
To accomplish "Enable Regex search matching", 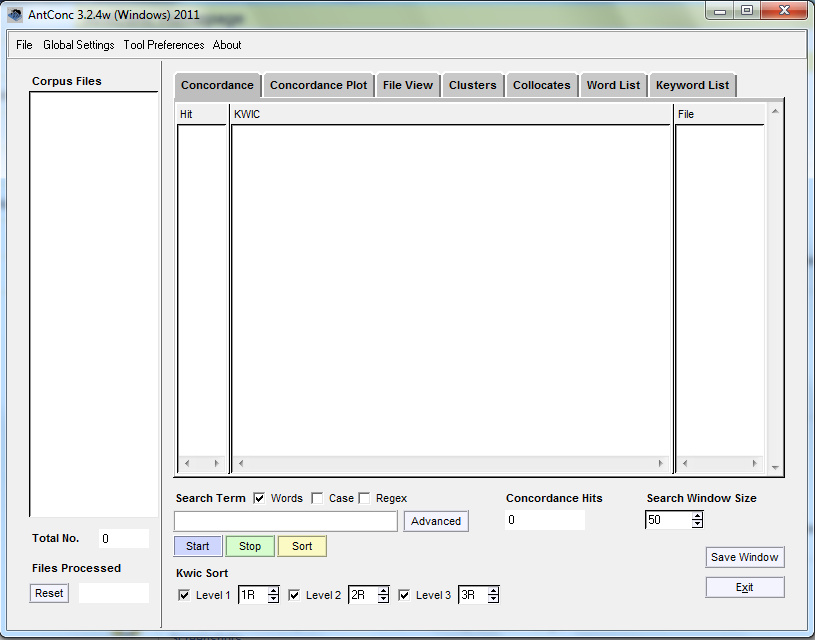I will pos(362,498).
